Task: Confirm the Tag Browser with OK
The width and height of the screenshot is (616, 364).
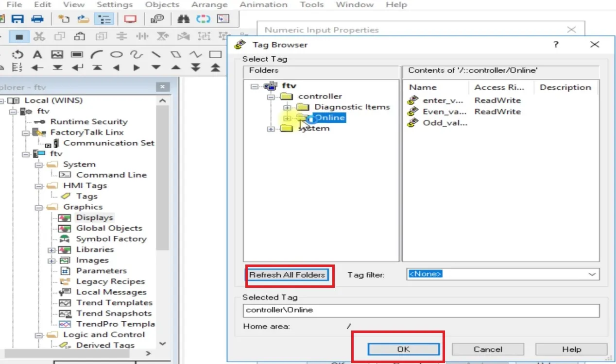Action: click(x=403, y=348)
